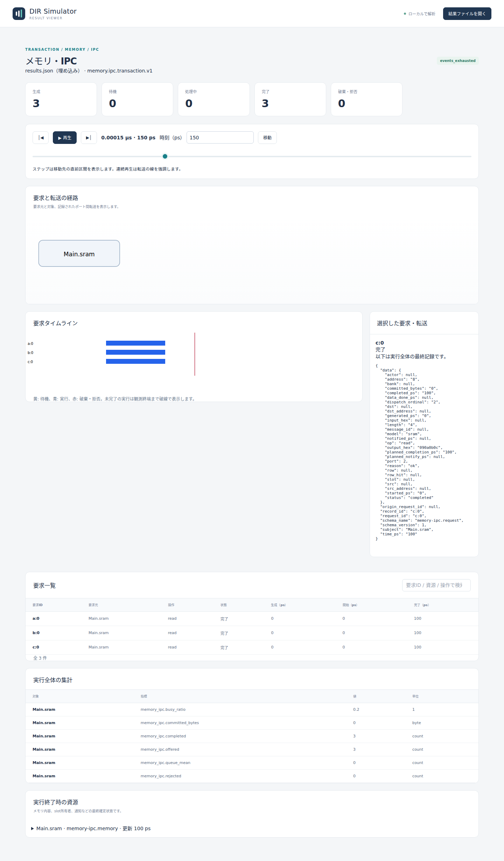Click the time (ps) input field
Image resolution: width=504 pixels, height=861 pixels.
pos(220,138)
